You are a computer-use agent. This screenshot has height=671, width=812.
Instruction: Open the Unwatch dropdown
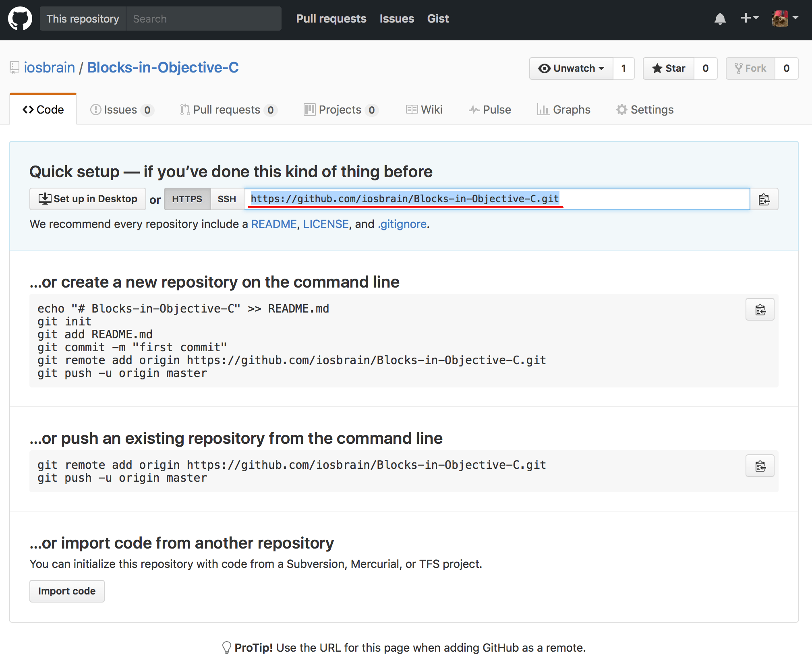click(x=571, y=68)
